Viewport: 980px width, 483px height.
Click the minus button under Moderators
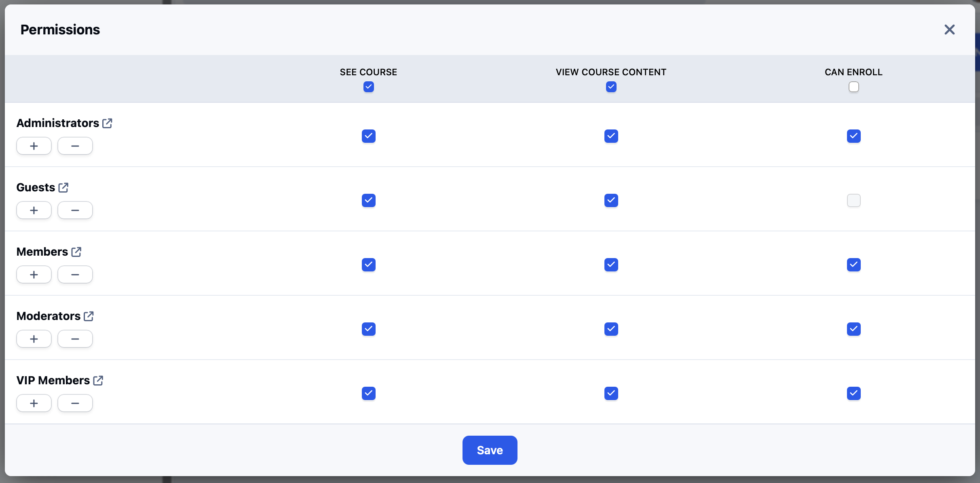[75, 339]
